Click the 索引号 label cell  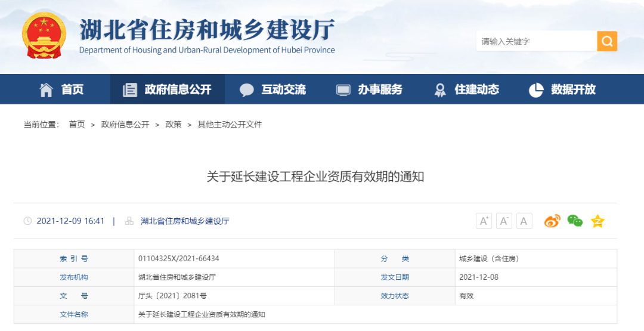pos(74,259)
